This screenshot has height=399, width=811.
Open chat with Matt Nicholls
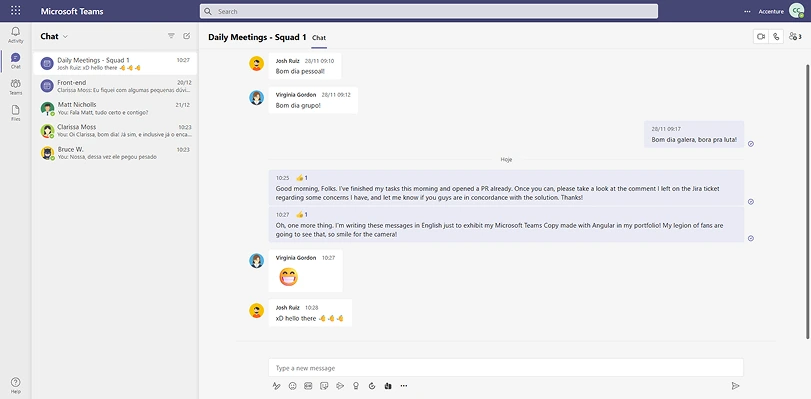pyautogui.click(x=115, y=108)
